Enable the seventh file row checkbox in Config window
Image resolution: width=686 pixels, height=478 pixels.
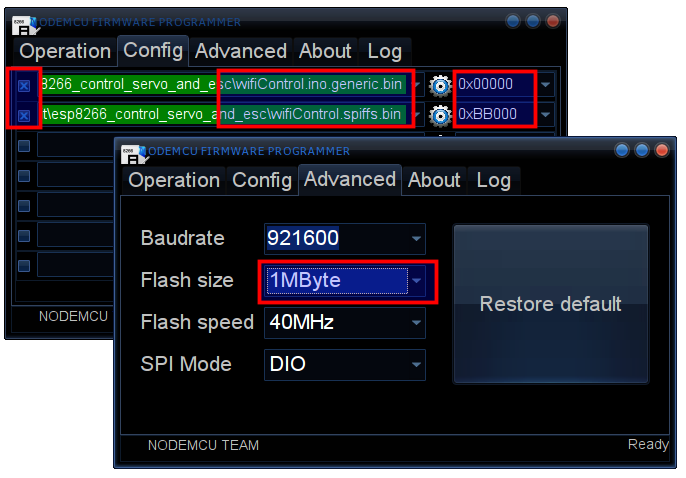coord(24,266)
